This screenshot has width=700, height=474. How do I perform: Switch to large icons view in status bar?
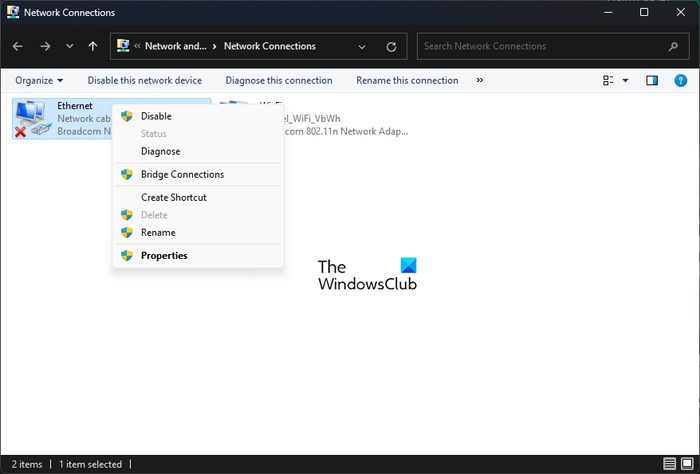coord(688,464)
